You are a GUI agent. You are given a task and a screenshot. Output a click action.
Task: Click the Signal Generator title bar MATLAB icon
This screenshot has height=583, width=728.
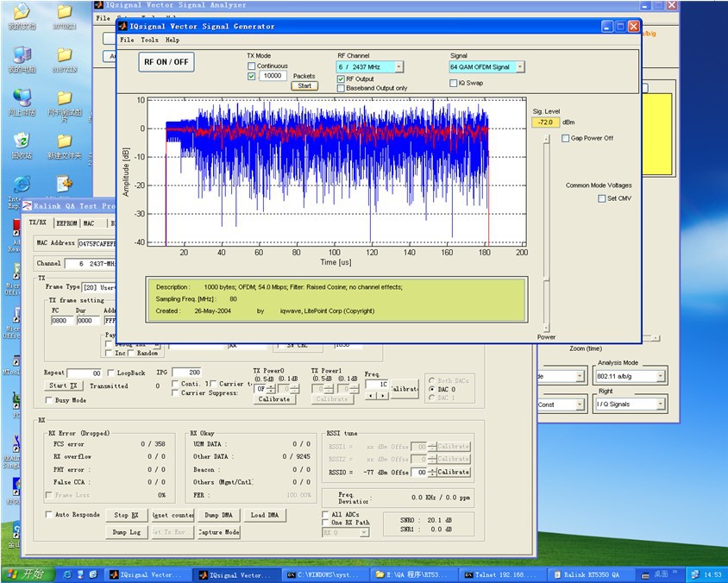(122, 27)
